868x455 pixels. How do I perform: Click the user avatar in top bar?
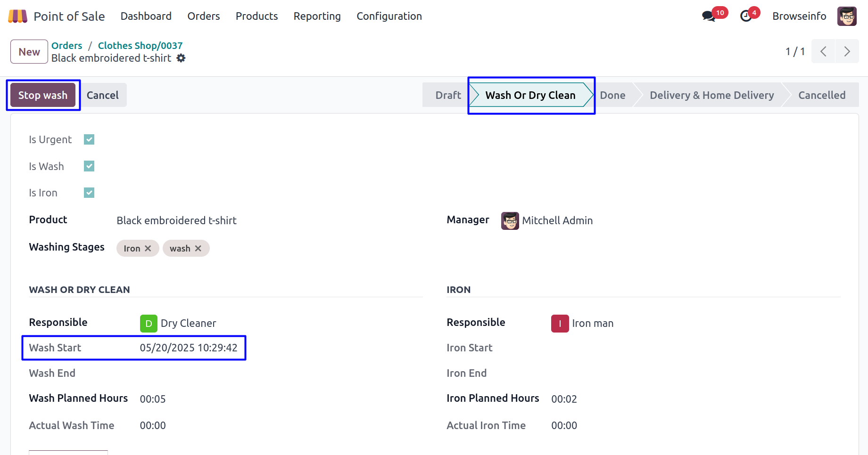pos(846,16)
